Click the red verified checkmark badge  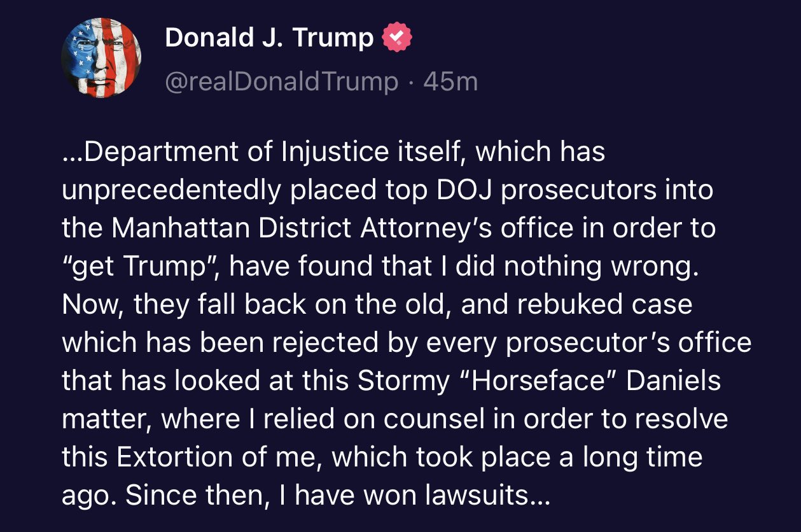coord(396,39)
